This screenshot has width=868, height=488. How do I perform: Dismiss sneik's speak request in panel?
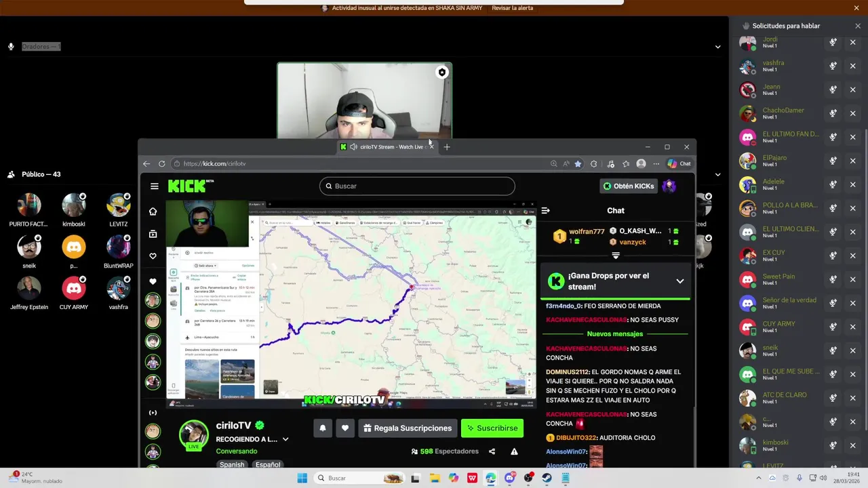click(853, 350)
